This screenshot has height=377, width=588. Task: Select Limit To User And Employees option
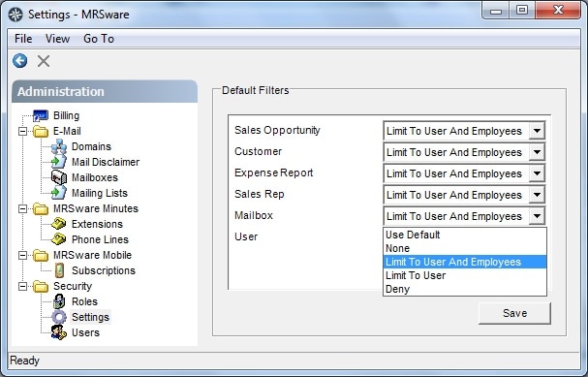pyautogui.click(x=465, y=262)
